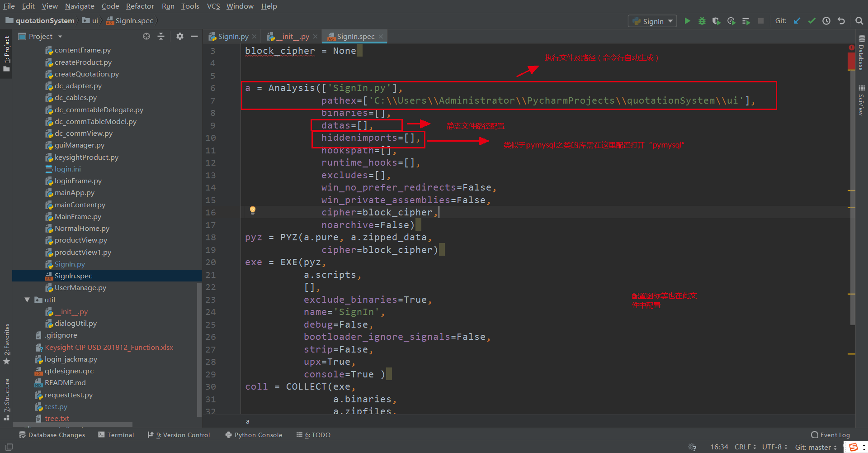Open Database Changes tool window
The width and height of the screenshot is (868, 453).
(52, 435)
